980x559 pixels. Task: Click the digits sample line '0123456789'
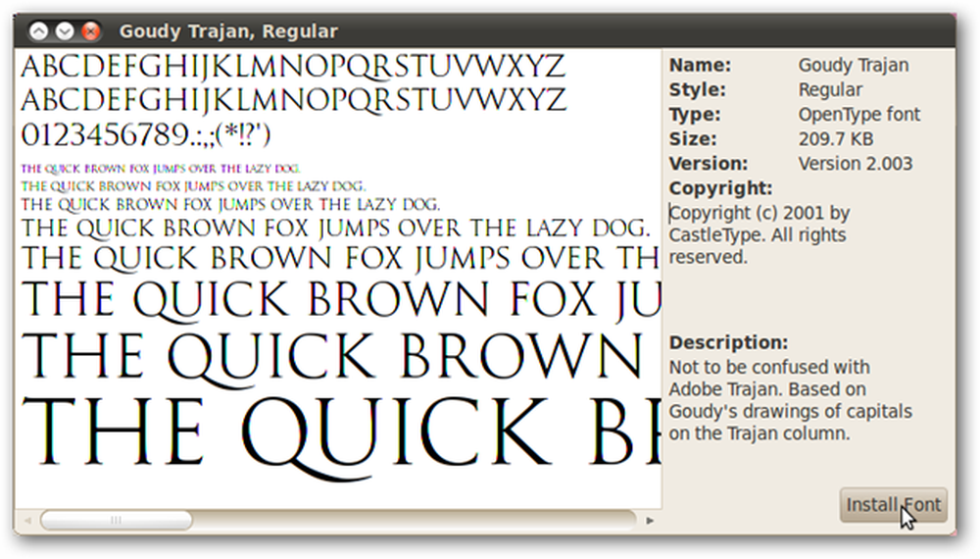point(146,134)
